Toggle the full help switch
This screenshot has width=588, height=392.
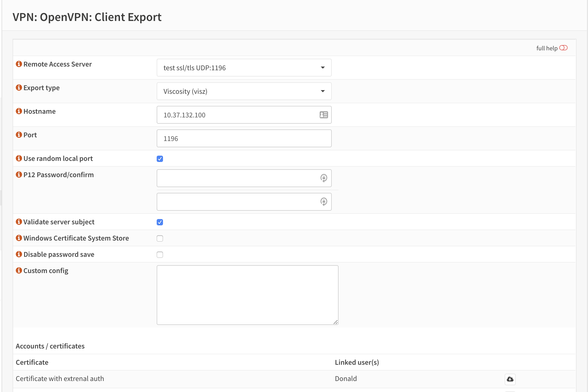click(x=563, y=48)
